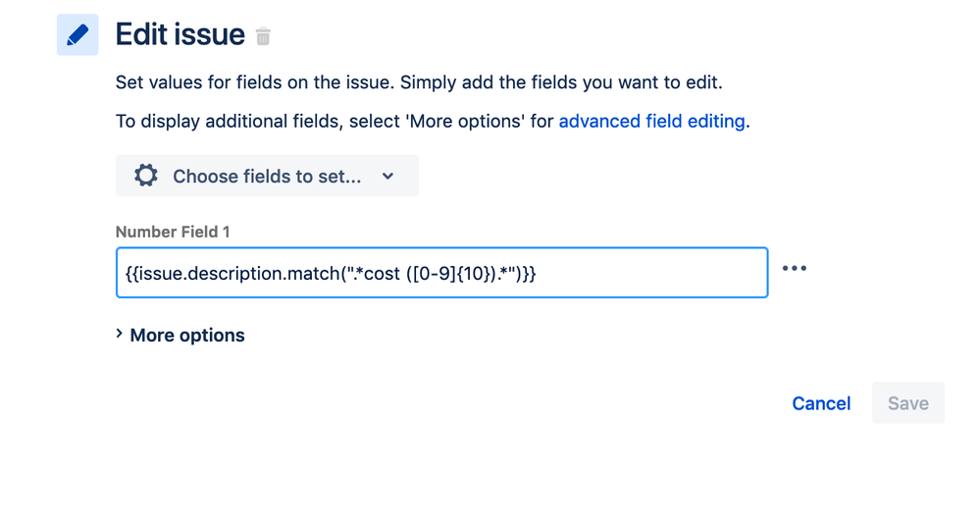Click the Edit issue heading text

[x=180, y=34]
